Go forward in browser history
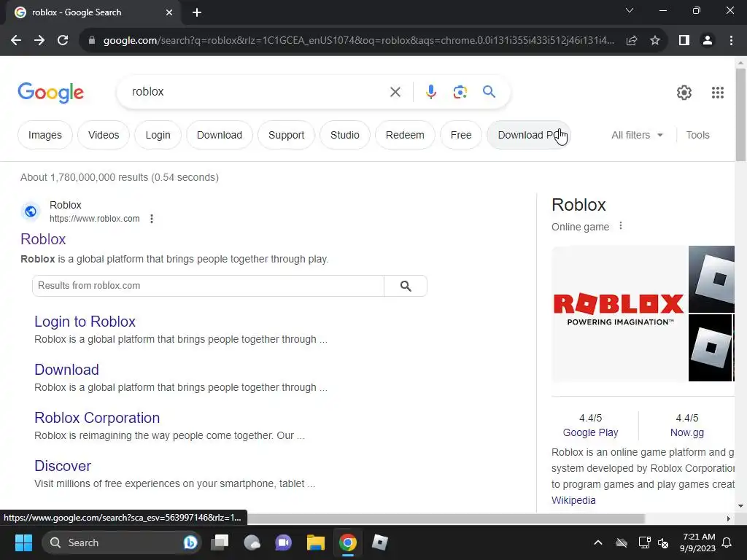This screenshot has height=560, width=747. [39, 41]
